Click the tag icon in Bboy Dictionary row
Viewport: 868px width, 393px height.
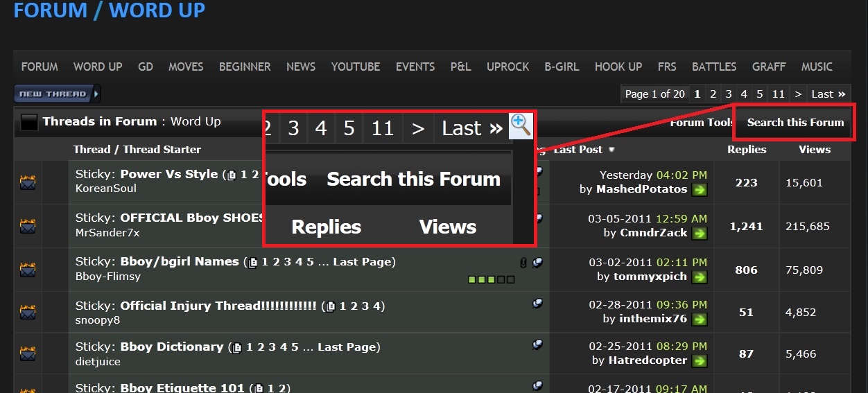coord(537,344)
